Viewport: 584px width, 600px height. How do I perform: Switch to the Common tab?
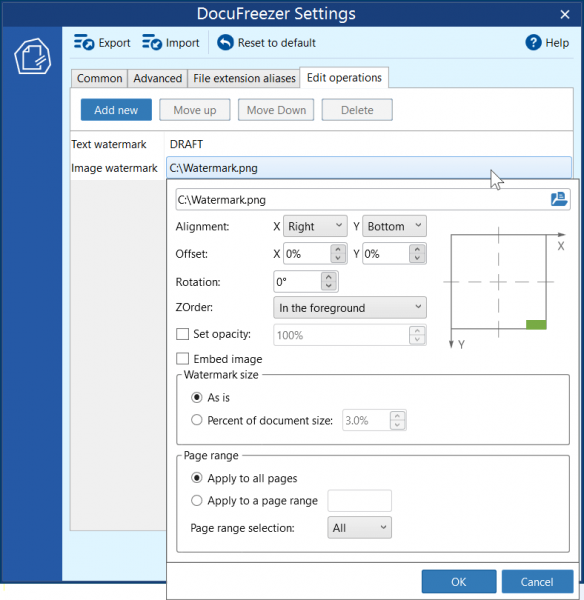coord(100,78)
